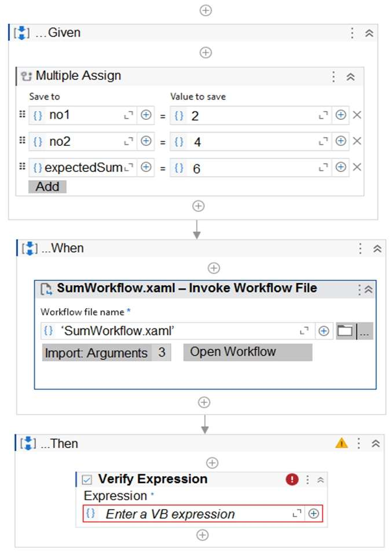Screen dimensions: 392x553
Task: Click the plus icon next to no1 field
Action: 146,115
